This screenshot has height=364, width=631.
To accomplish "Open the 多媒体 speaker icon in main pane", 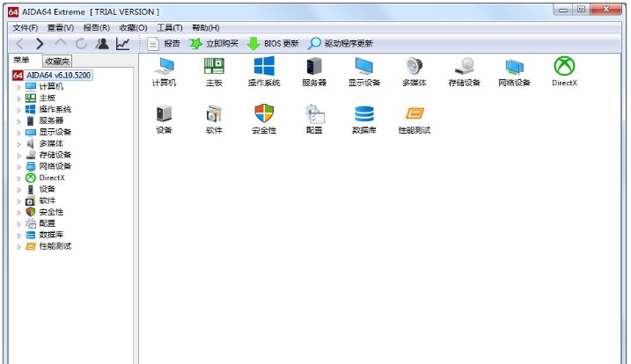I will coord(415,71).
